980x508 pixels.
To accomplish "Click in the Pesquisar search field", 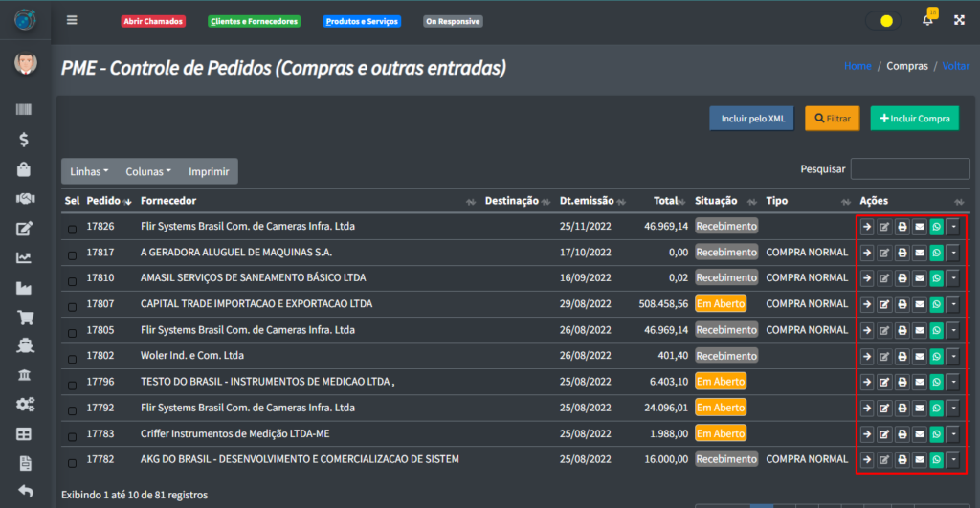I will (x=909, y=169).
